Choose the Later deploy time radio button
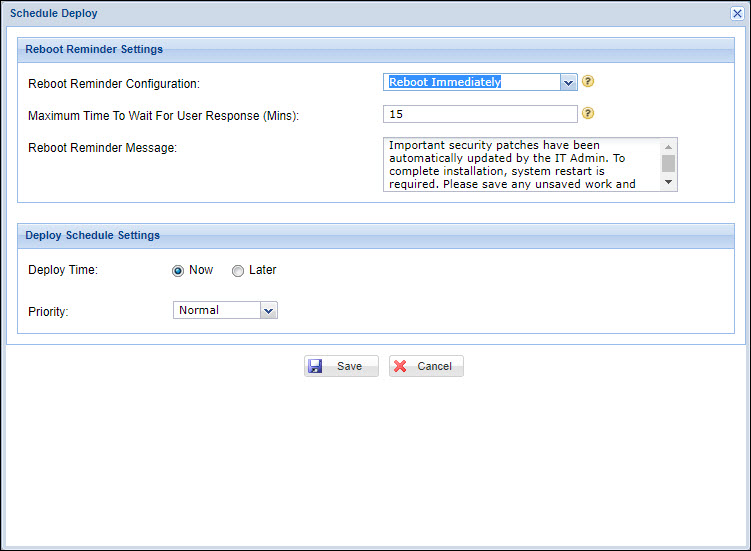 [238, 271]
